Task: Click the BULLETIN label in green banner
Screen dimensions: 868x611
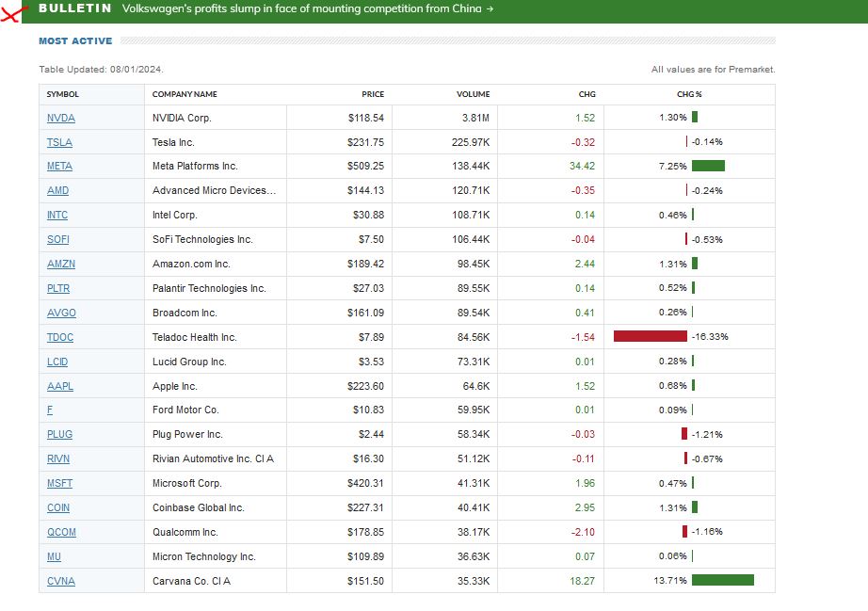Action: tap(74, 8)
